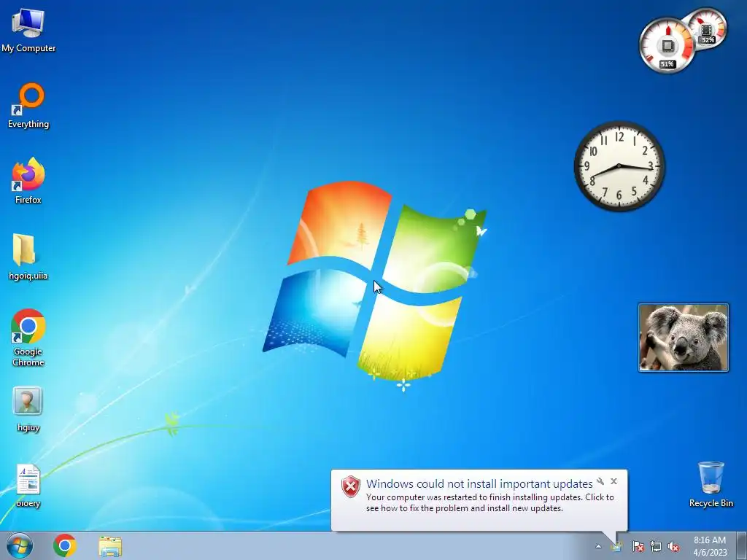Open the taskbar clock showing 8:16 AM

(x=710, y=546)
